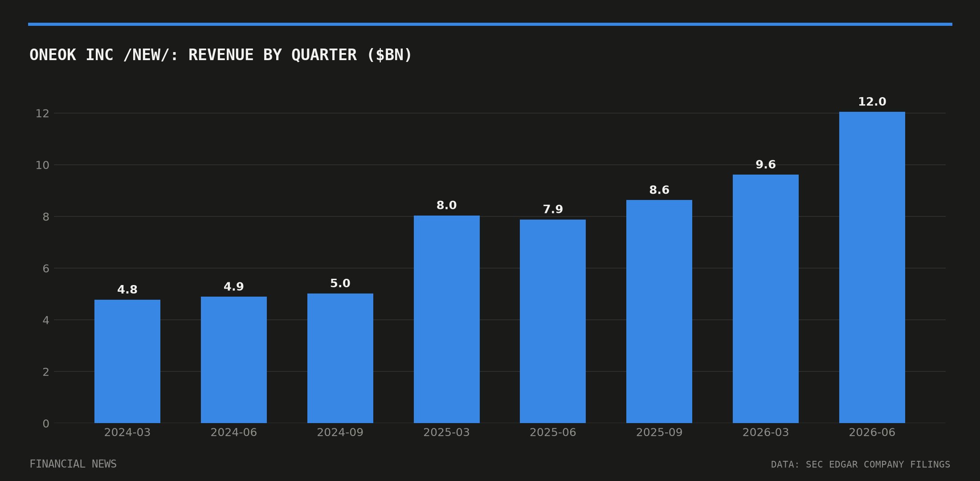
Task: Select the 2024-06 revenue bar
Action: 234,360
